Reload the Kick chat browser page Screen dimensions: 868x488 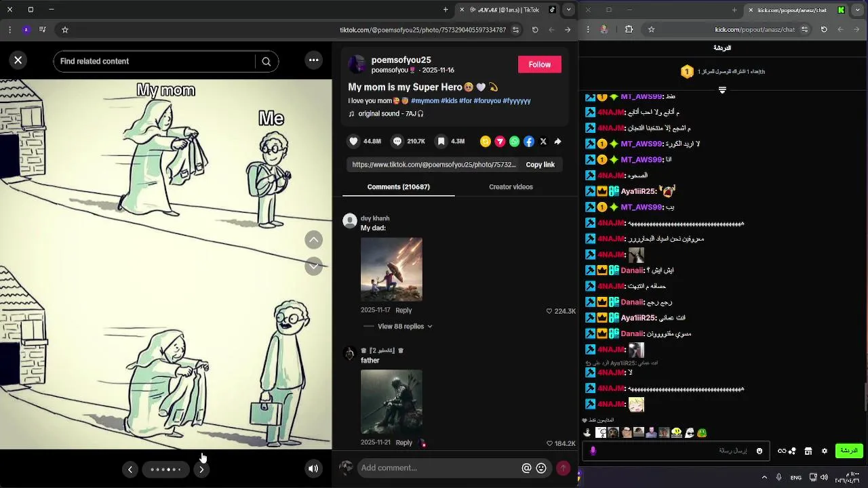tap(824, 30)
